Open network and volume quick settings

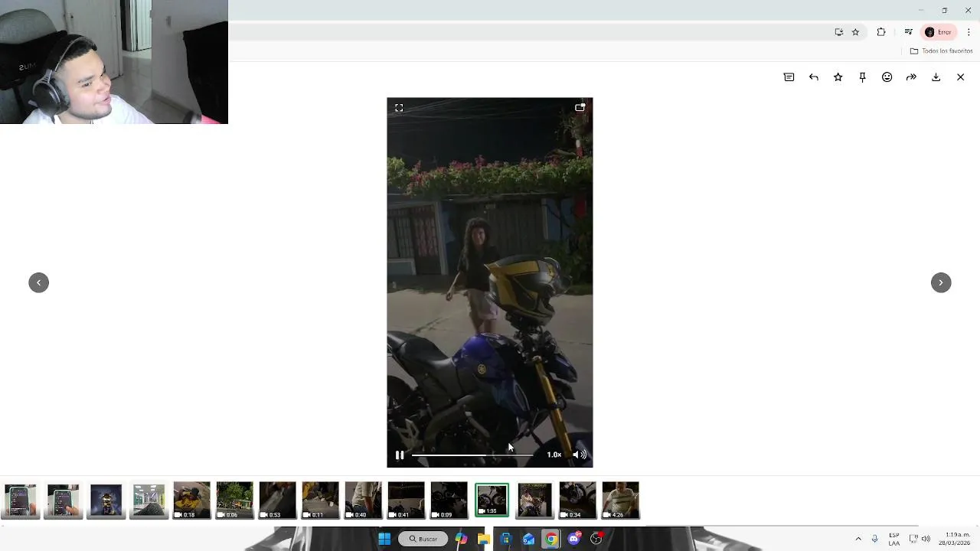920,539
